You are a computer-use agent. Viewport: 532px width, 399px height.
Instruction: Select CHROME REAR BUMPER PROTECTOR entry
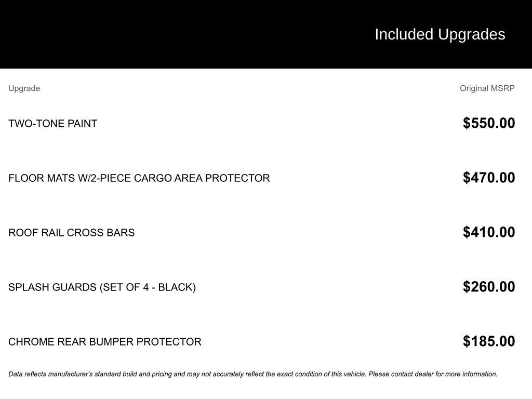point(105,342)
